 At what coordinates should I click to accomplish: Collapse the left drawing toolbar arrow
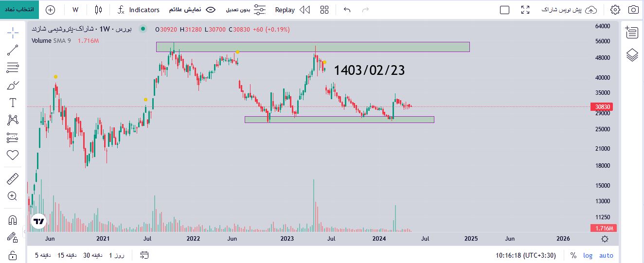(x=25, y=232)
